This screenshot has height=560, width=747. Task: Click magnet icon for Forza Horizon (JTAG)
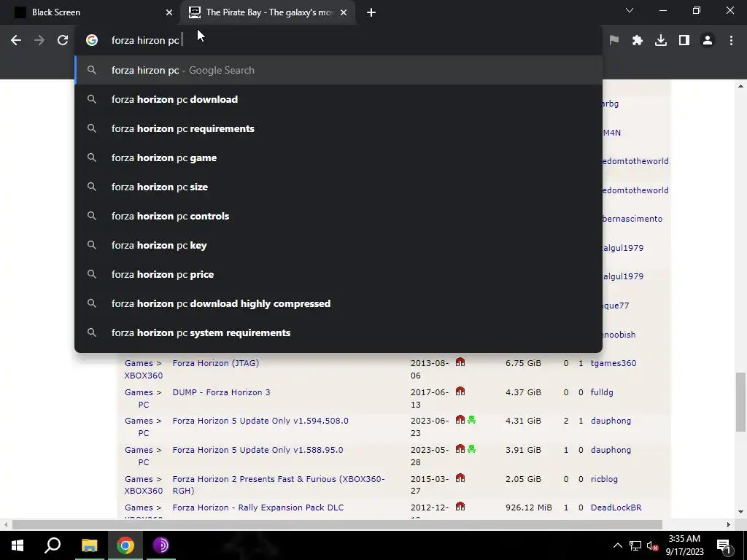pos(460,362)
